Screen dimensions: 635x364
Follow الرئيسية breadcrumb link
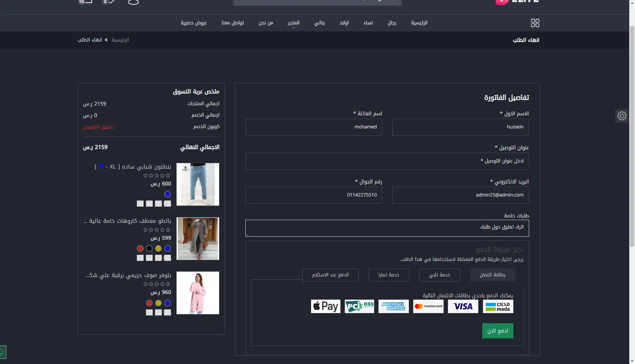pyautogui.click(x=120, y=40)
